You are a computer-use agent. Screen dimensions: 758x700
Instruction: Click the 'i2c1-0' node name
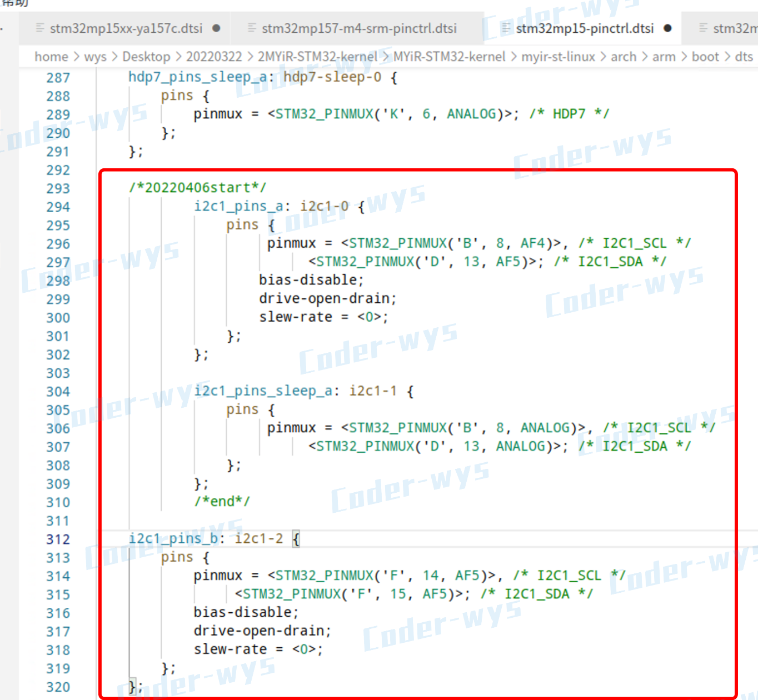pos(325,206)
